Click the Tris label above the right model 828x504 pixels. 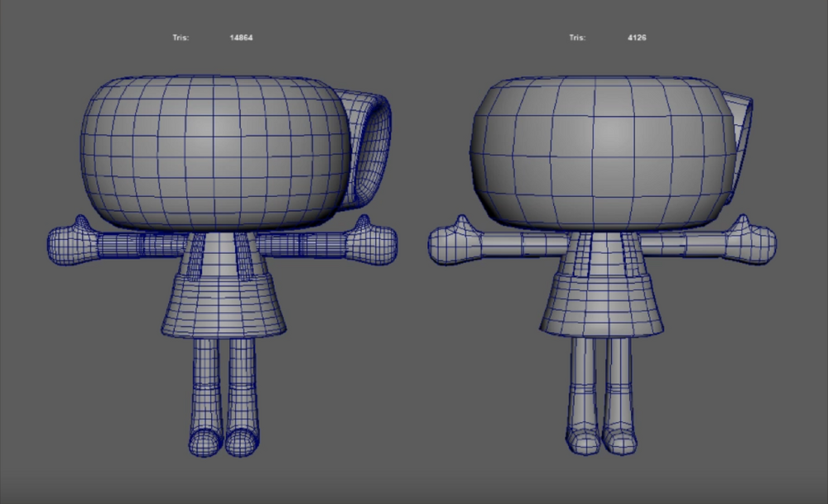tap(577, 38)
